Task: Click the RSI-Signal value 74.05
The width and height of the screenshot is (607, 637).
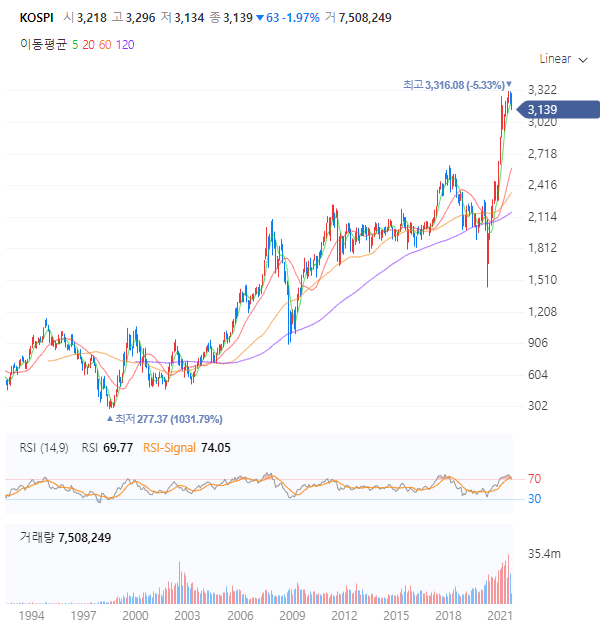Action: pos(216,448)
